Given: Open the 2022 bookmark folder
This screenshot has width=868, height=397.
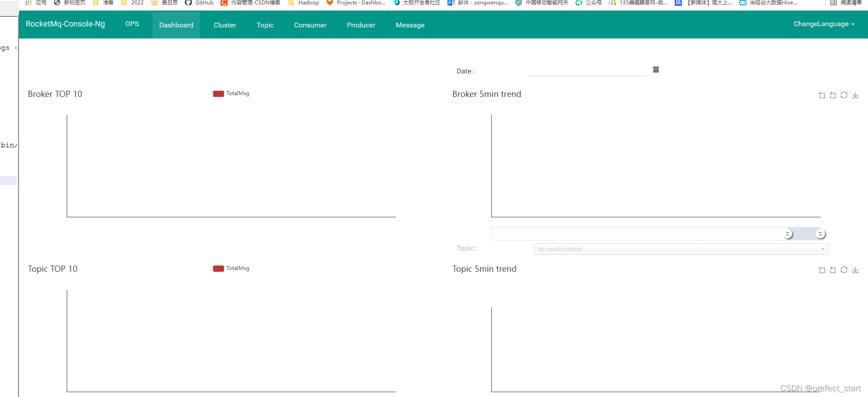Looking at the screenshot, I should 132,3.
